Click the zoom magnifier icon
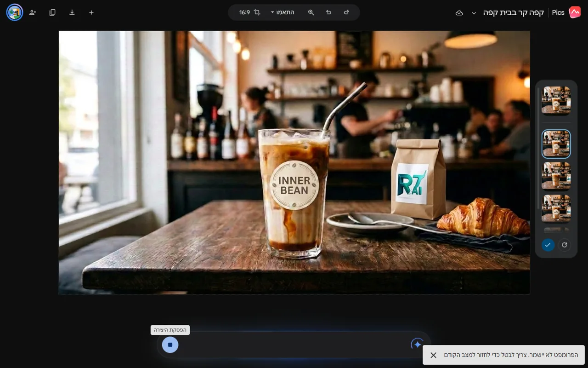Screen dimensions: 588x368 311,12
